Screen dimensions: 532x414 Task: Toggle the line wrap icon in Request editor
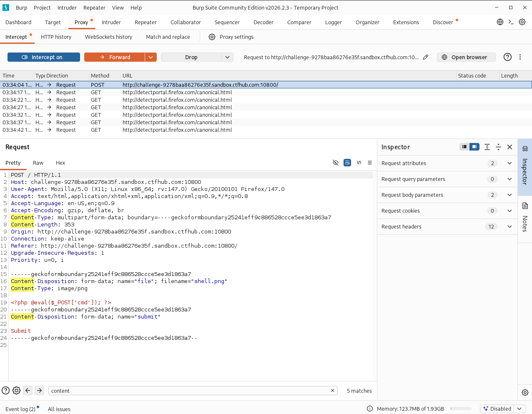[347, 163]
